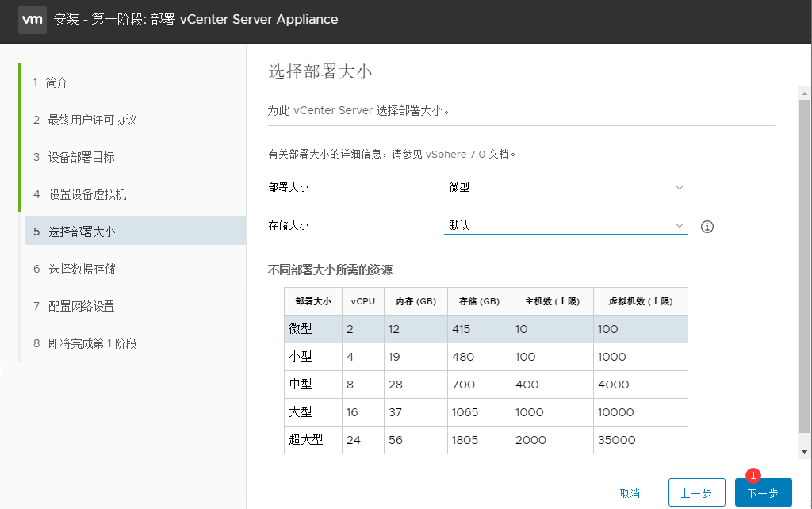Image resolution: width=812 pixels, height=509 pixels.
Task: Click the VMware vm logo icon
Action: pos(33,20)
